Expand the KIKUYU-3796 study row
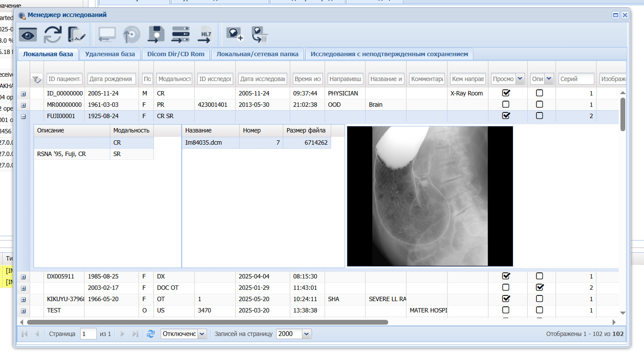644x363 pixels. pyautogui.click(x=24, y=299)
